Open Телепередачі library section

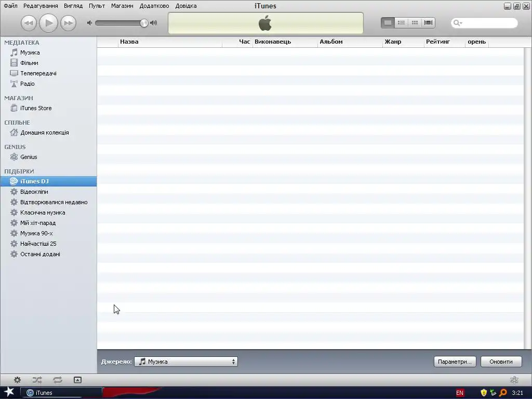[48, 73]
